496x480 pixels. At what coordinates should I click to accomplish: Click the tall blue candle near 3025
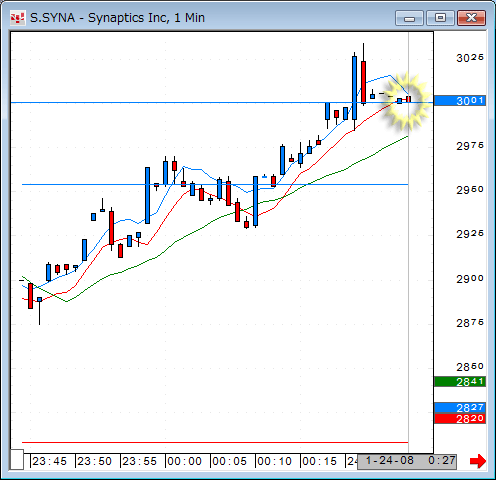pyautogui.click(x=354, y=88)
